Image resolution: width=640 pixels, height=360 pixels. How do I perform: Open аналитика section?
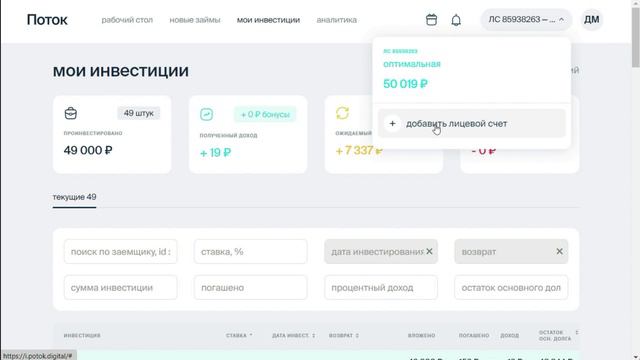pyautogui.click(x=336, y=20)
